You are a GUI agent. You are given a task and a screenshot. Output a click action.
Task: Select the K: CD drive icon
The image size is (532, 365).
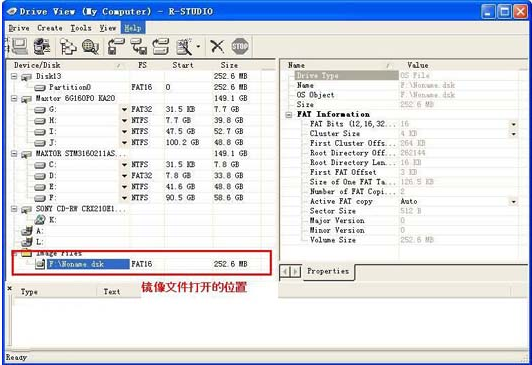coord(40,220)
